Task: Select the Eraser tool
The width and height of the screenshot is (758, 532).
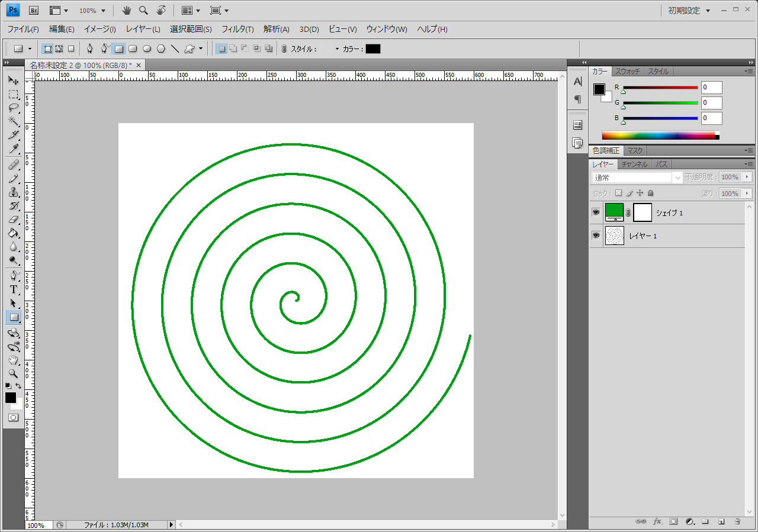Action: pyautogui.click(x=13, y=219)
